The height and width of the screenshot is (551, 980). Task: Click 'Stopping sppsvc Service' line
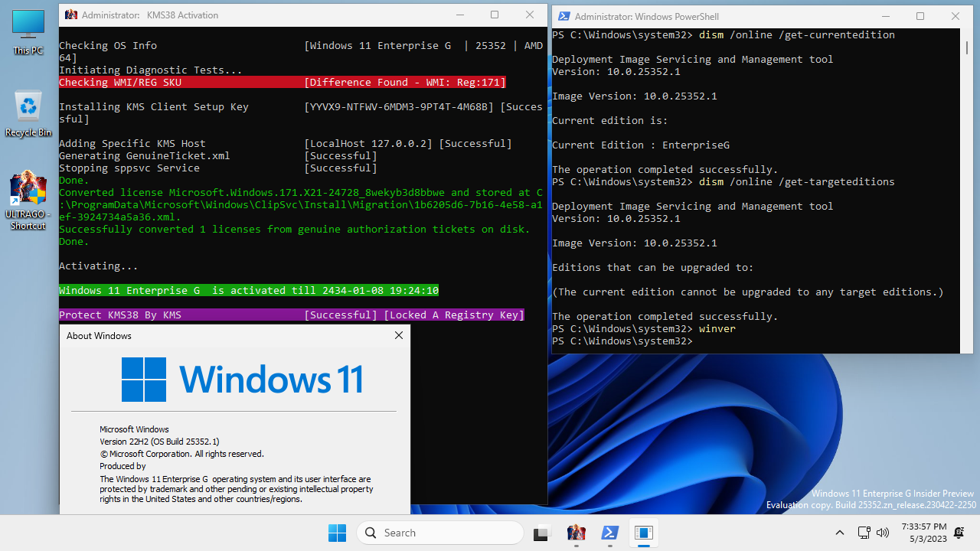coord(218,168)
